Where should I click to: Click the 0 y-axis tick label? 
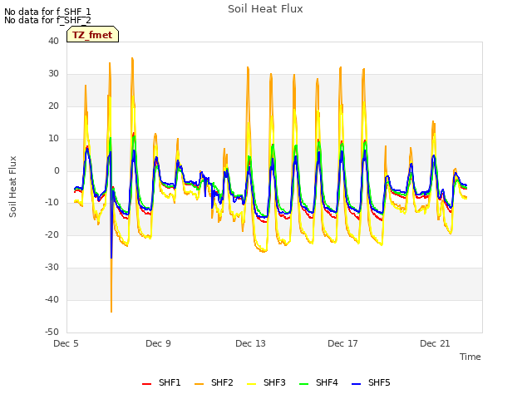(57, 170)
